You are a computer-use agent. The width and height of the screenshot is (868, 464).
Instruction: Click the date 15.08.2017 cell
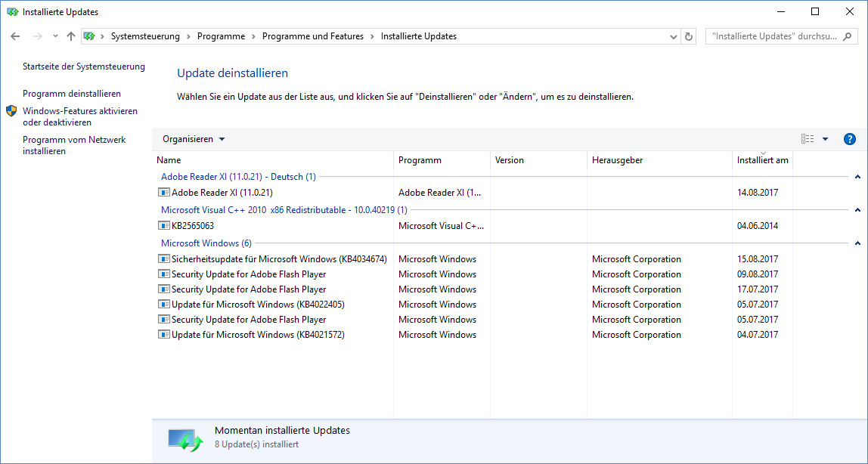point(758,258)
